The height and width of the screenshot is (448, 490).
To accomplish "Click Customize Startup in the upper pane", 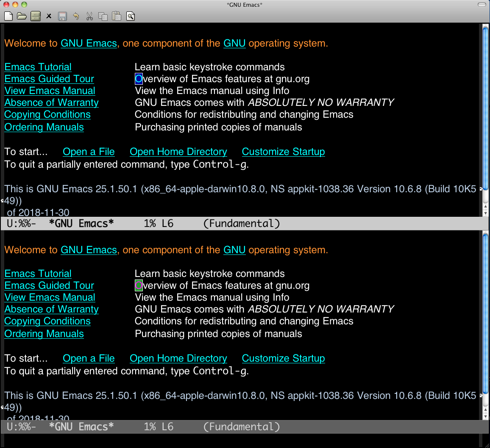I will coord(284,152).
